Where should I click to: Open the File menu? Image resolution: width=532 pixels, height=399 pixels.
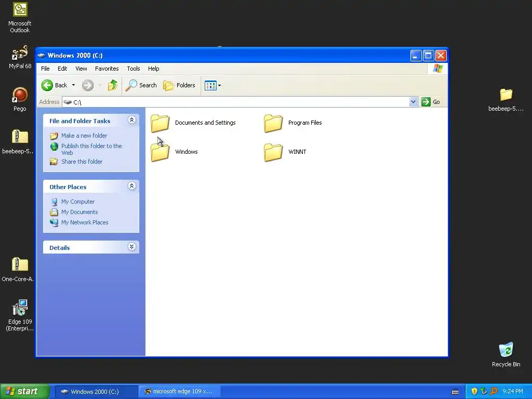click(x=45, y=69)
